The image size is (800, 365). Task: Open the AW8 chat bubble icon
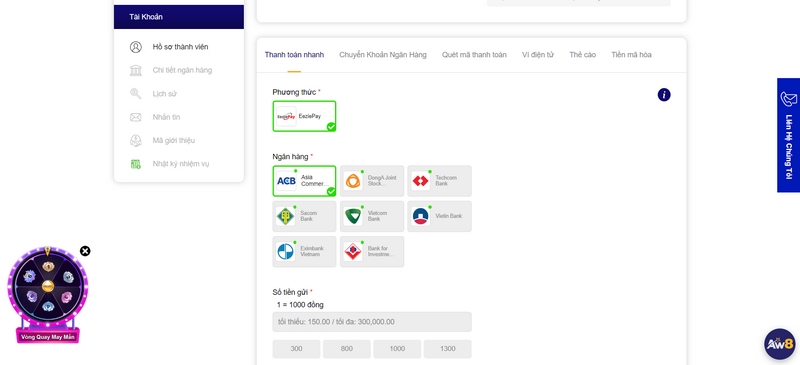pyautogui.click(x=780, y=344)
